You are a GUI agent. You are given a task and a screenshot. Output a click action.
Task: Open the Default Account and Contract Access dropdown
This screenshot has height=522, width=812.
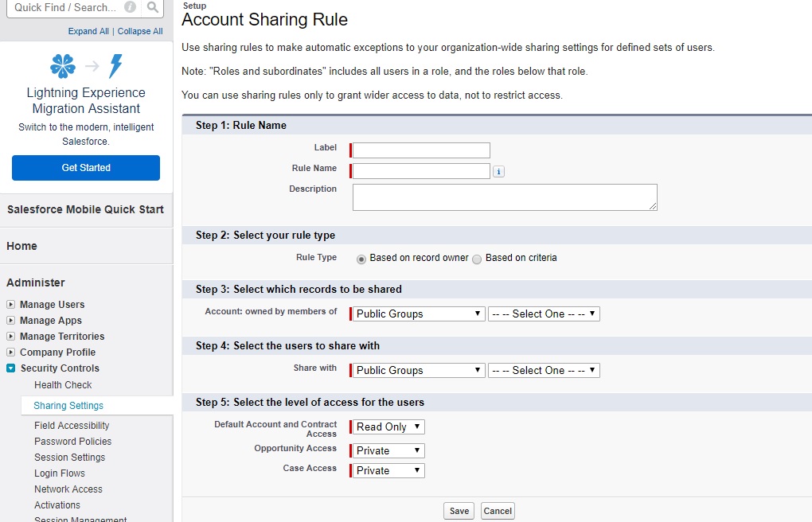point(386,427)
